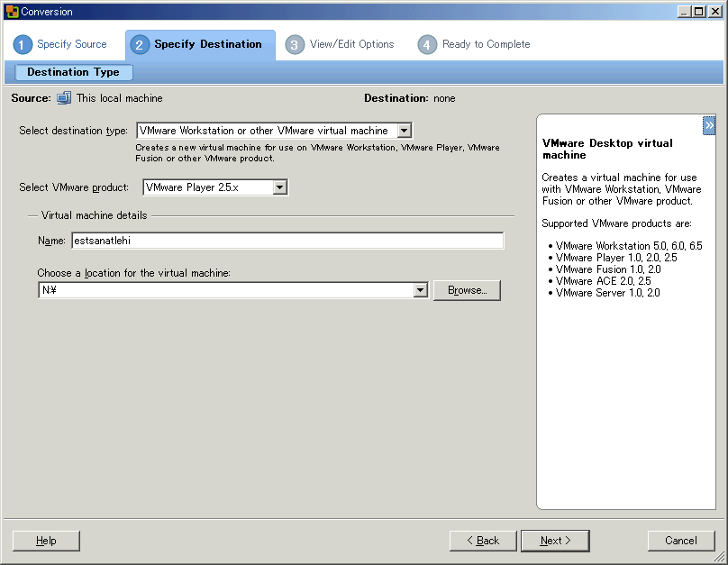Close the Conversion window
The image size is (728, 565).
point(715,12)
